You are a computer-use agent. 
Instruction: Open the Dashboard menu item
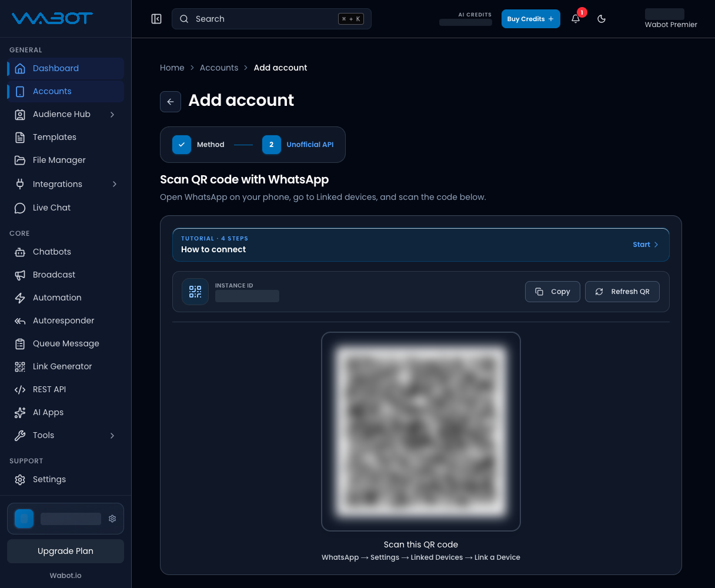click(66, 68)
